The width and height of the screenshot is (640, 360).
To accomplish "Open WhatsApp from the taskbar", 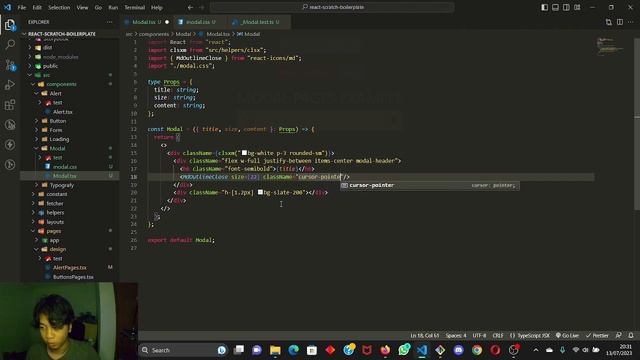I will point(404,350).
